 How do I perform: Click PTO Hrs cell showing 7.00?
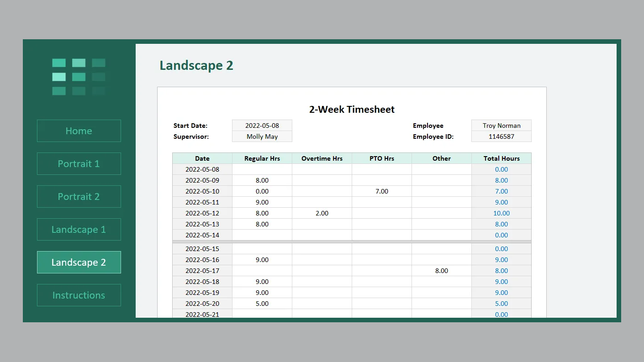click(381, 191)
